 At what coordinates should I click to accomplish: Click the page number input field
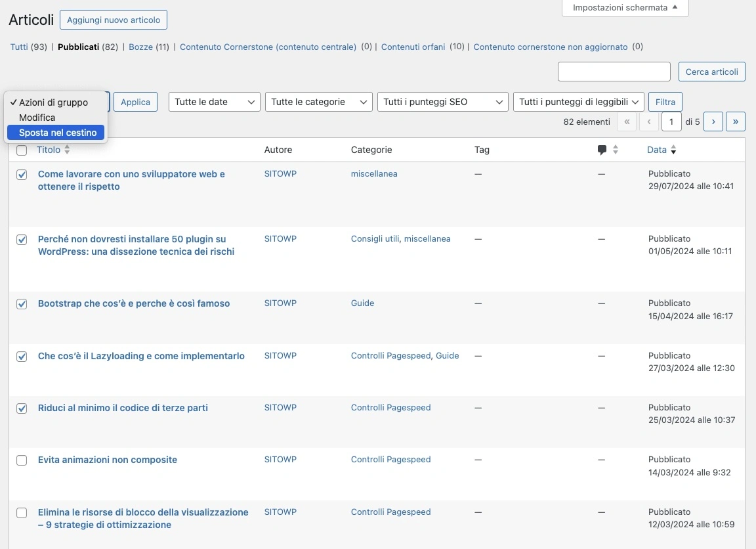coord(671,121)
